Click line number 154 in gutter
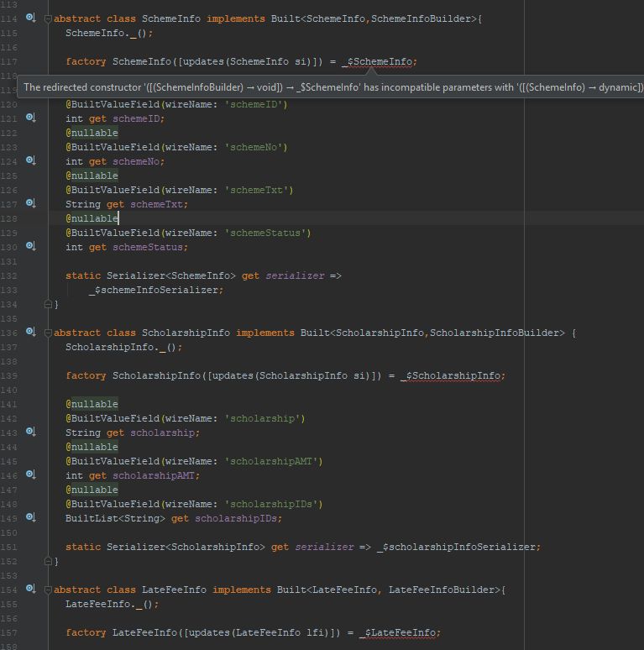The width and height of the screenshot is (644, 650). click(x=8, y=590)
